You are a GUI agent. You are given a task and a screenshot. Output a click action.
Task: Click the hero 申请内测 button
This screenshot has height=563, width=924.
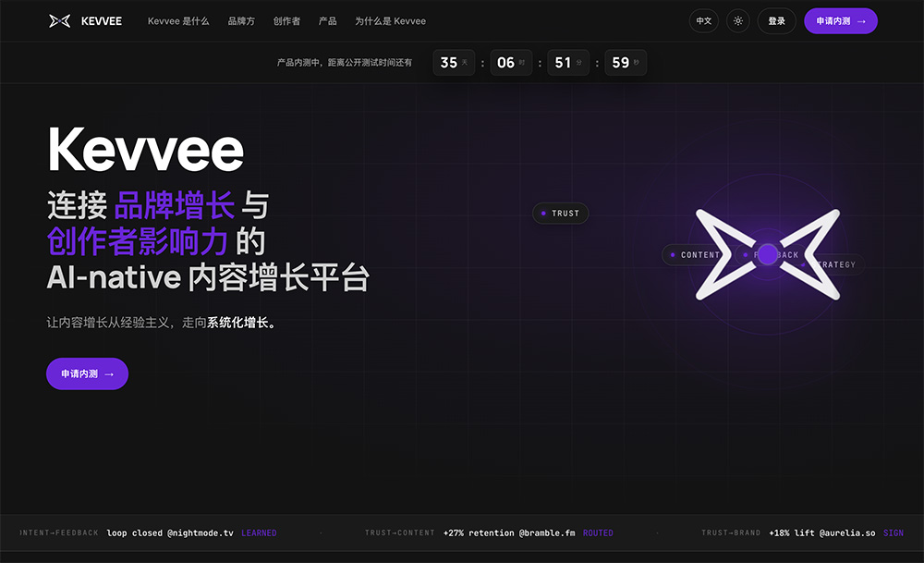[87, 373]
